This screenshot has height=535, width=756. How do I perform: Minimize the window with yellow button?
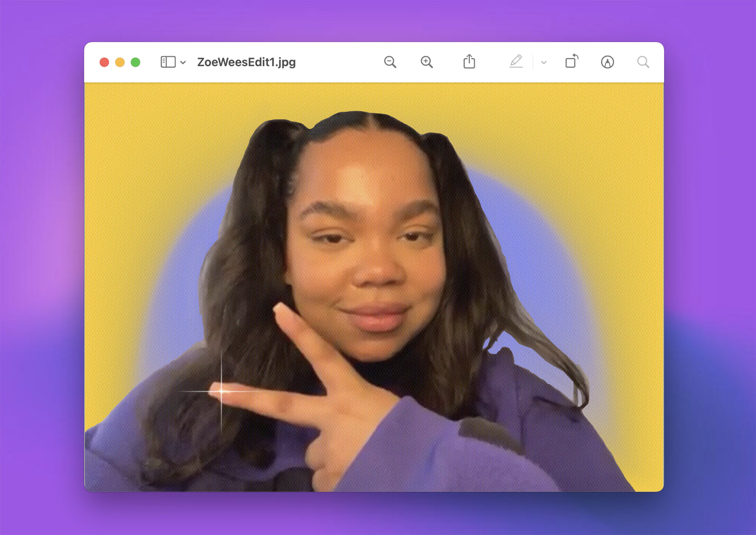tap(120, 62)
